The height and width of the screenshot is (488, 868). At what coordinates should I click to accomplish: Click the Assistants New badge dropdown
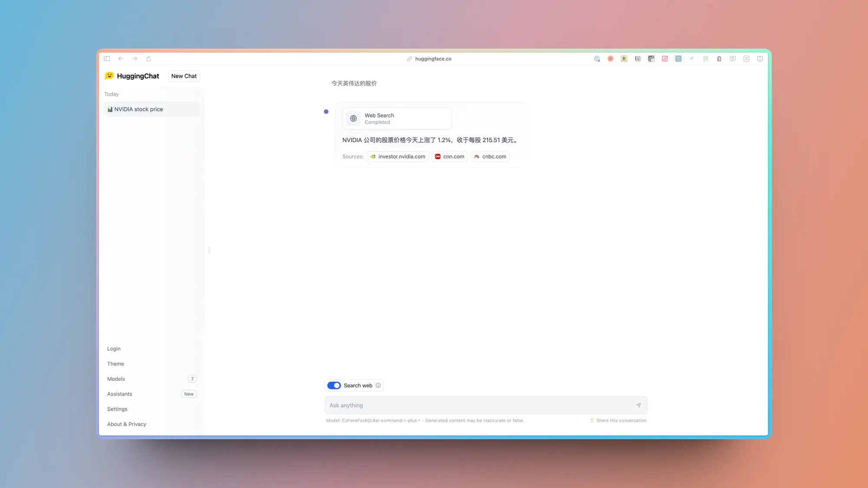pyautogui.click(x=189, y=394)
